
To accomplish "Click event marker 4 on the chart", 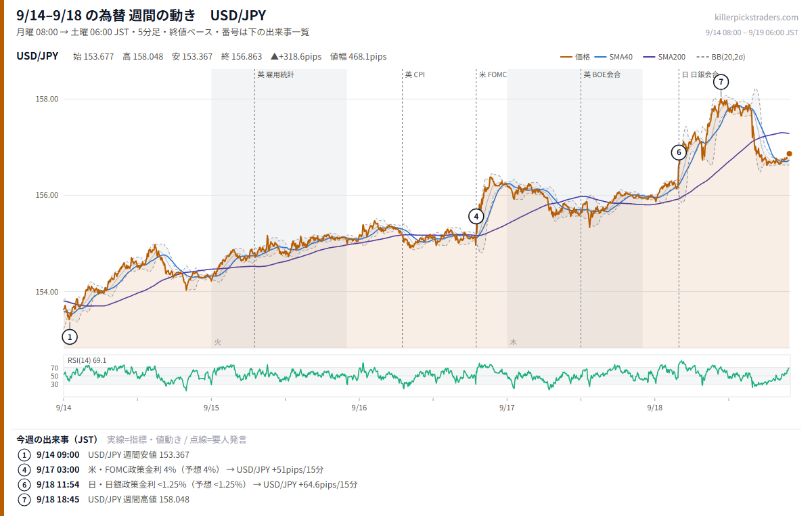I will point(476,216).
